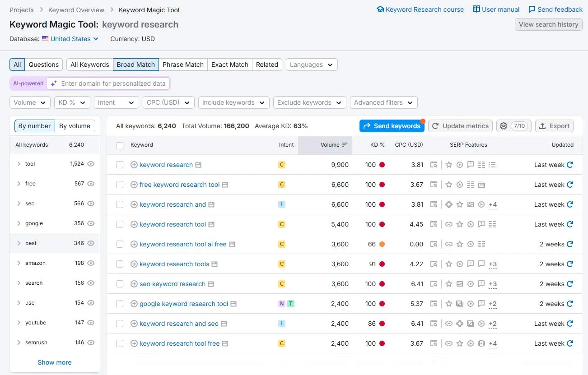This screenshot has width=588, height=375.
Task: Open SERP view icon next to keyword research tool
Action: pos(211,224)
